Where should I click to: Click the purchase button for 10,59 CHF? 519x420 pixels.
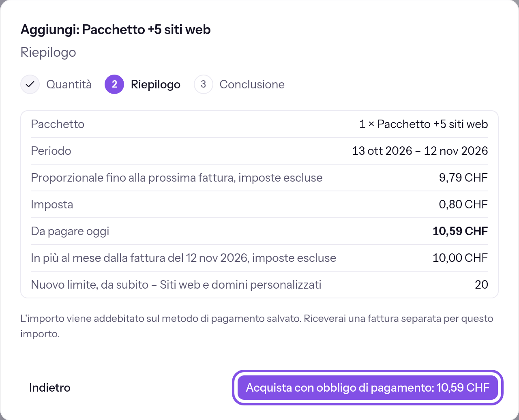click(367, 388)
